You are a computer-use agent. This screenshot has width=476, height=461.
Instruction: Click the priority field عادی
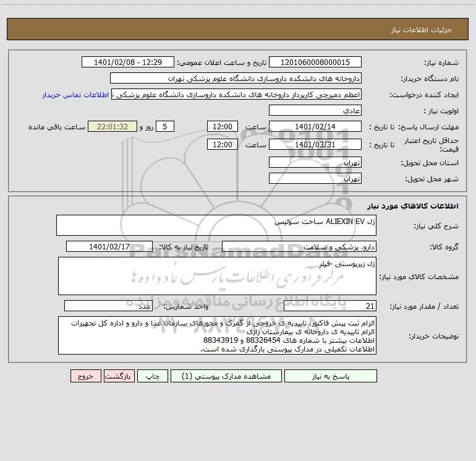(x=315, y=111)
